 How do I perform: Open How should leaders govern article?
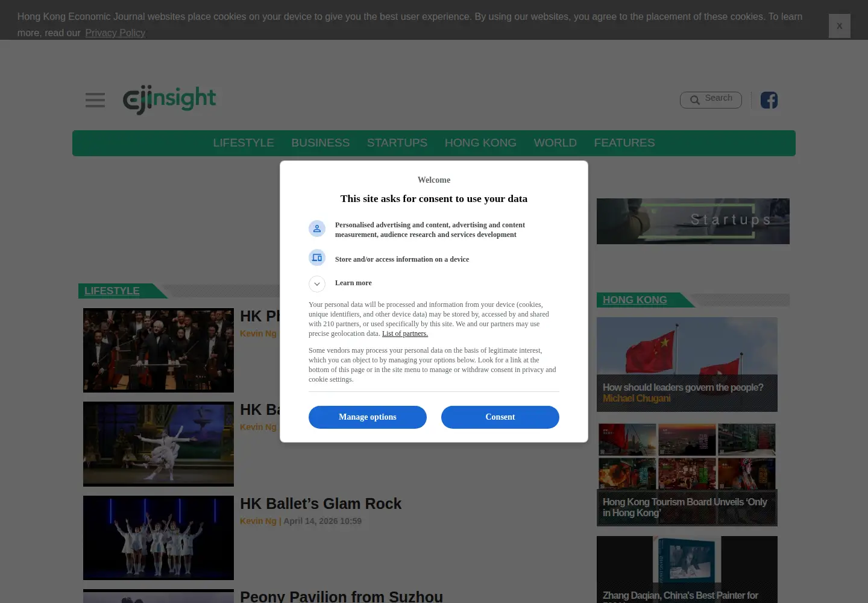pos(687,365)
